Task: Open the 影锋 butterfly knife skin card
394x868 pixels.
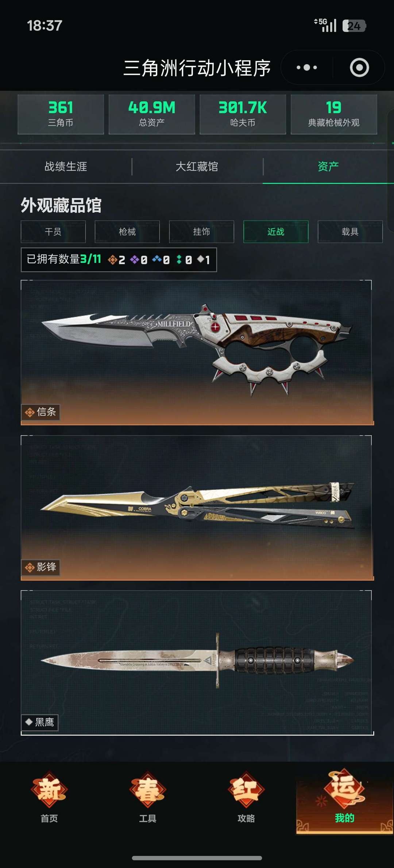Action: tap(197, 508)
